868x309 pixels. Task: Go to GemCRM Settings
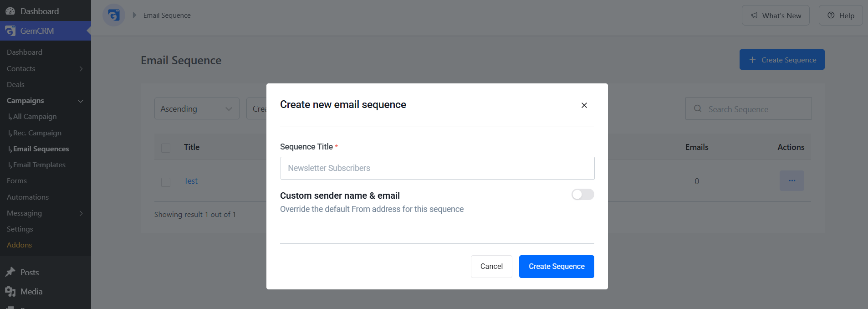tap(20, 229)
